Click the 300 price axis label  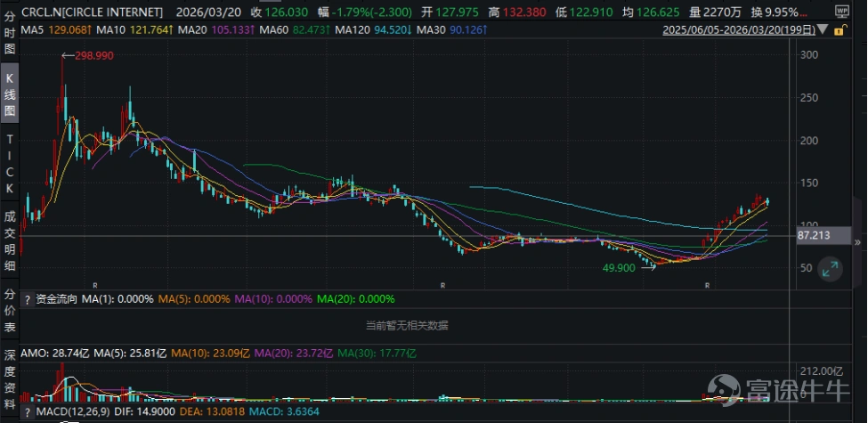808,55
